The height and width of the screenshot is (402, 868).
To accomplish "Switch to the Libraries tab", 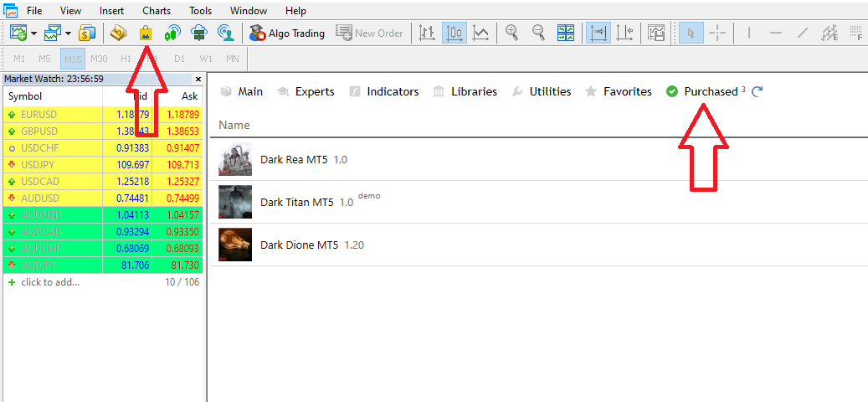I will point(465,91).
